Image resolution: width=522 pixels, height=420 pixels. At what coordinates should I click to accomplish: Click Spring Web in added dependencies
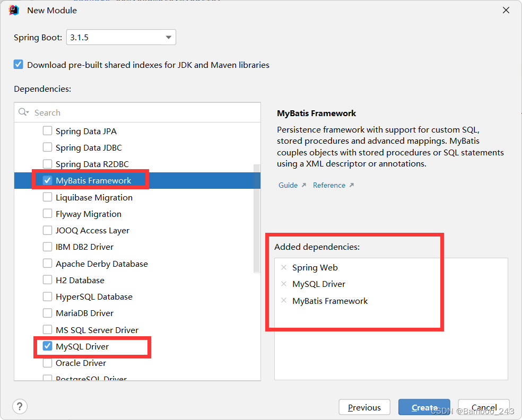pos(315,268)
